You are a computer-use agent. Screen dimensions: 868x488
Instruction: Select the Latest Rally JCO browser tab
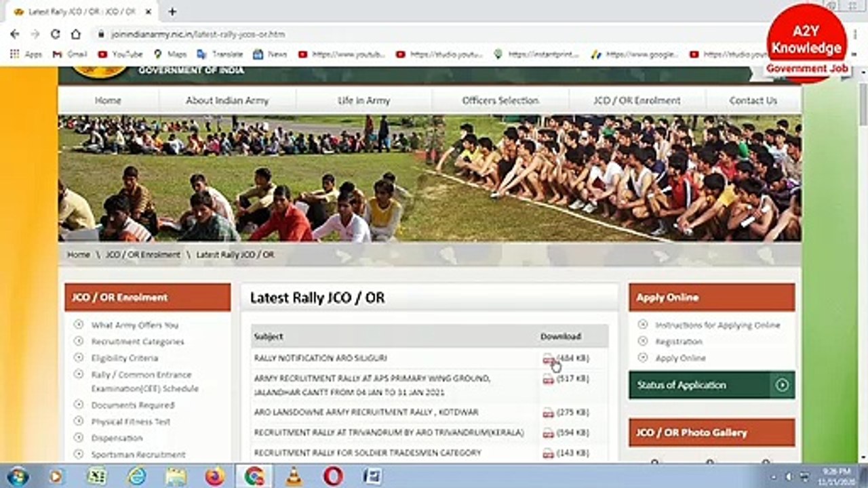tap(81, 12)
